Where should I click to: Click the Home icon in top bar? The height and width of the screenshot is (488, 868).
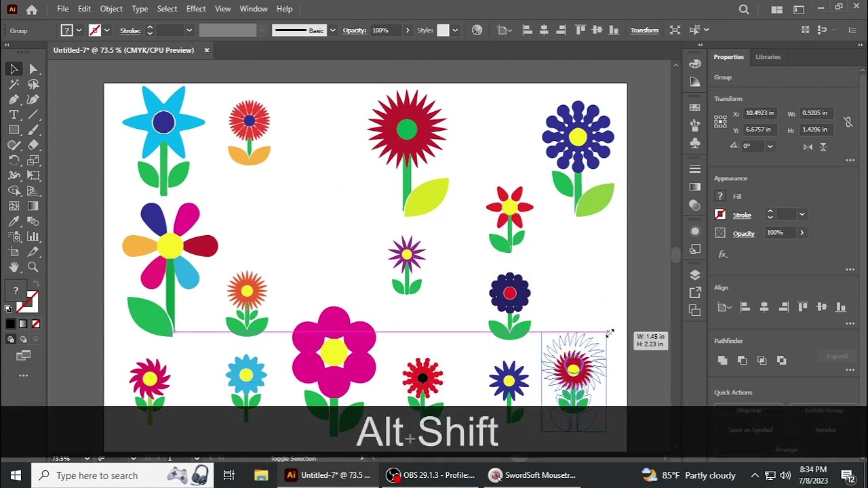[x=31, y=9]
